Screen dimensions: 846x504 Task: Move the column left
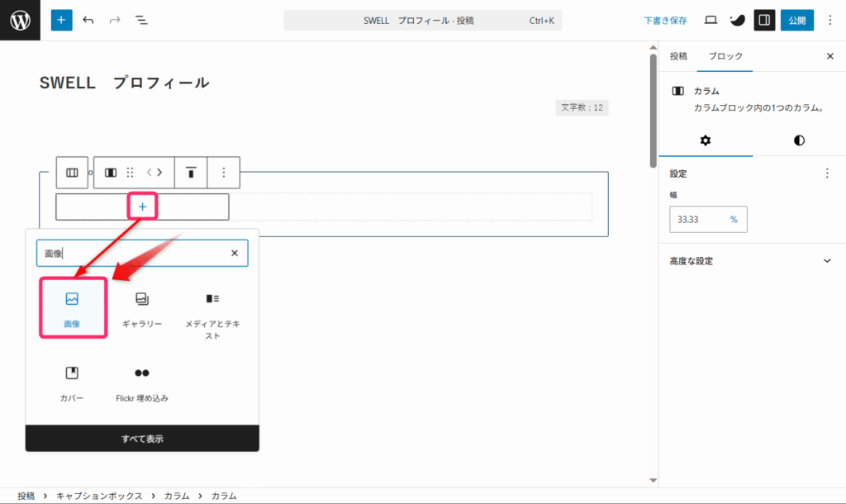pyautogui.click(x=150, y=173)
